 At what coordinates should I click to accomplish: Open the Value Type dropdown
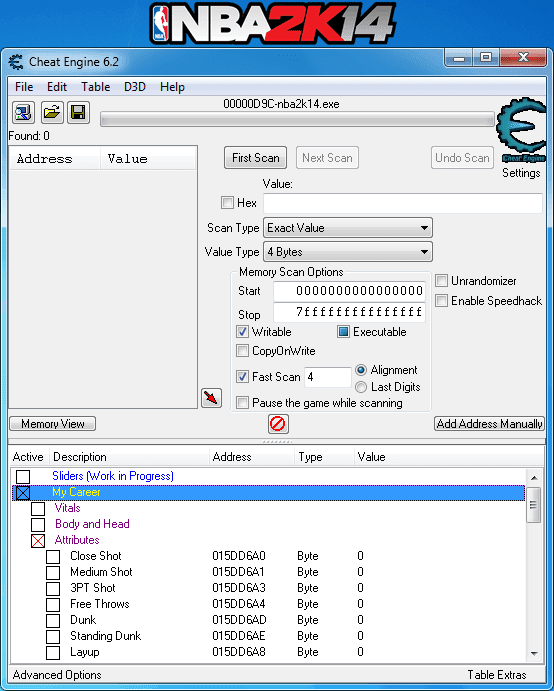(x=348, y=252)
